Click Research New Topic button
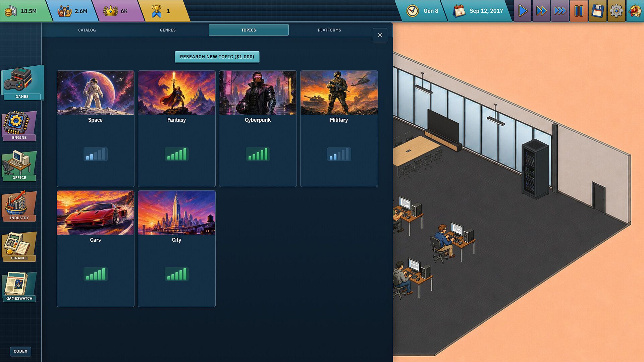The height and width of the screenshot is (362, 644). tap(217, 57)
